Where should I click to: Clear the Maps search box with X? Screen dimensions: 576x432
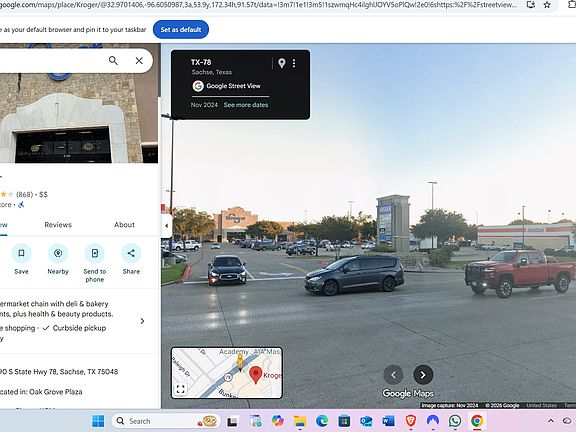[139, 61]
